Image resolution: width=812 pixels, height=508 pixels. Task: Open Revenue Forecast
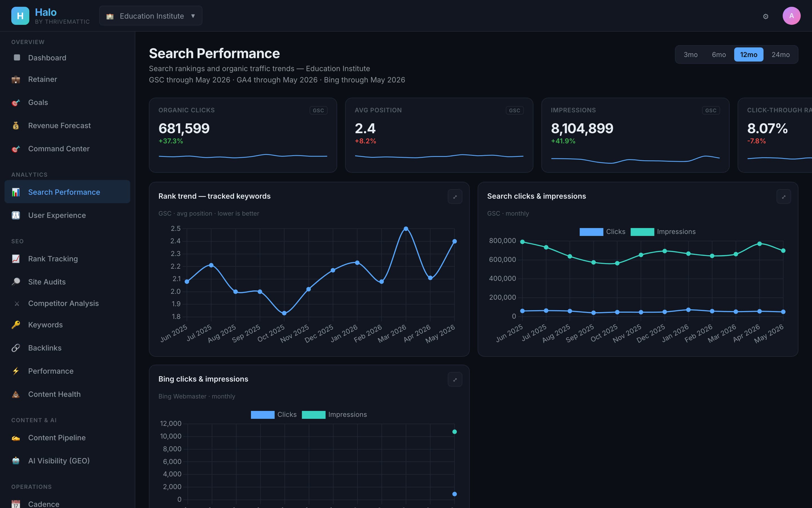(x=67, y=126)
